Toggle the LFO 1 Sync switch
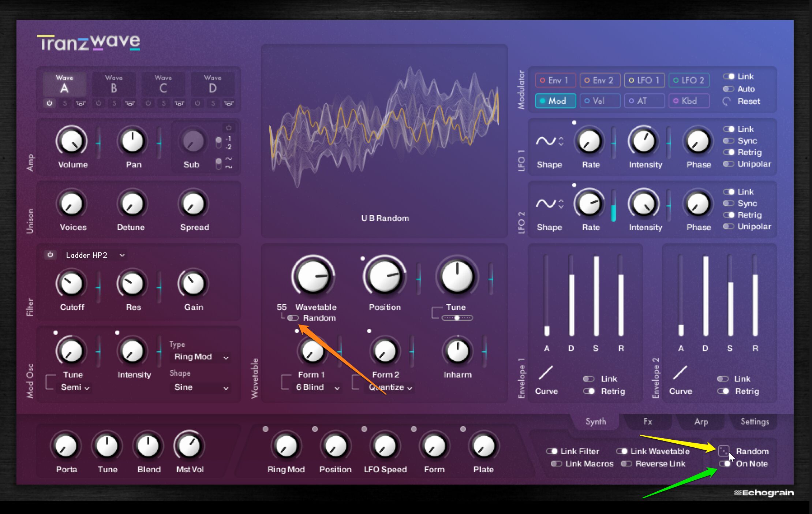This screenshot has width=812, height=514. point(728,141)
